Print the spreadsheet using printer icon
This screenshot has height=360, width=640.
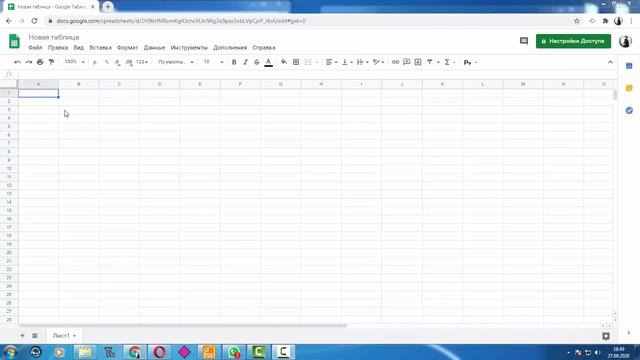40,62
